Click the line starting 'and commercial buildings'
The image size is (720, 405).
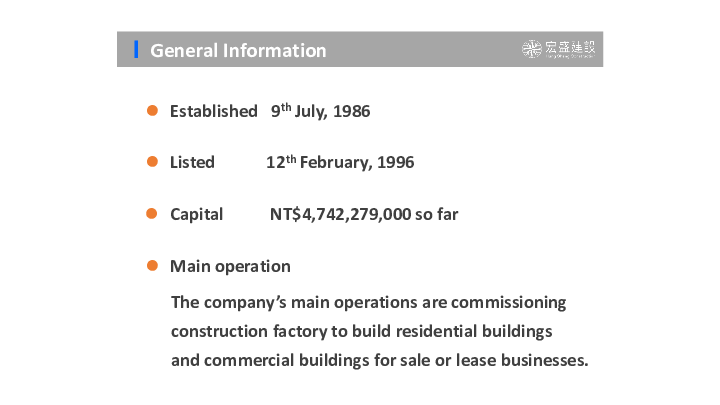380,359
